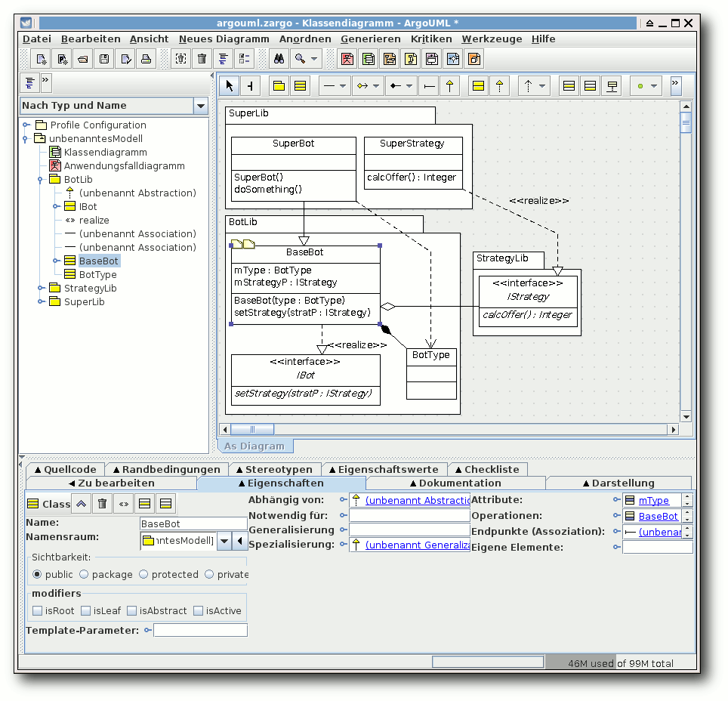
Task: Click the 'As Diagram' tab button
Action: pyautogui.click(x=255, y=446)
